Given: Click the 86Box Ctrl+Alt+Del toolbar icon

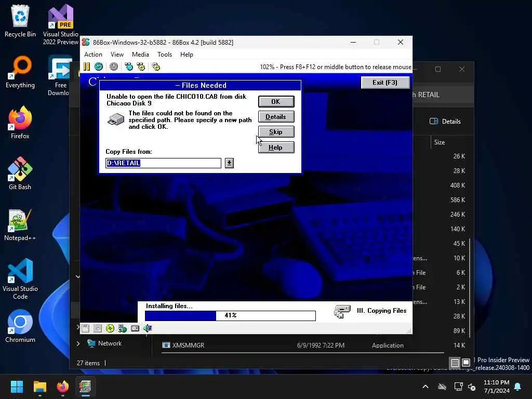Looking at the screenshot, I should point(129,66).
